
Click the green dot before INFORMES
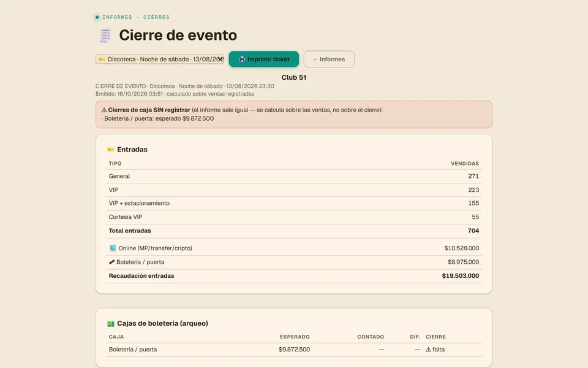click(97, 17)
